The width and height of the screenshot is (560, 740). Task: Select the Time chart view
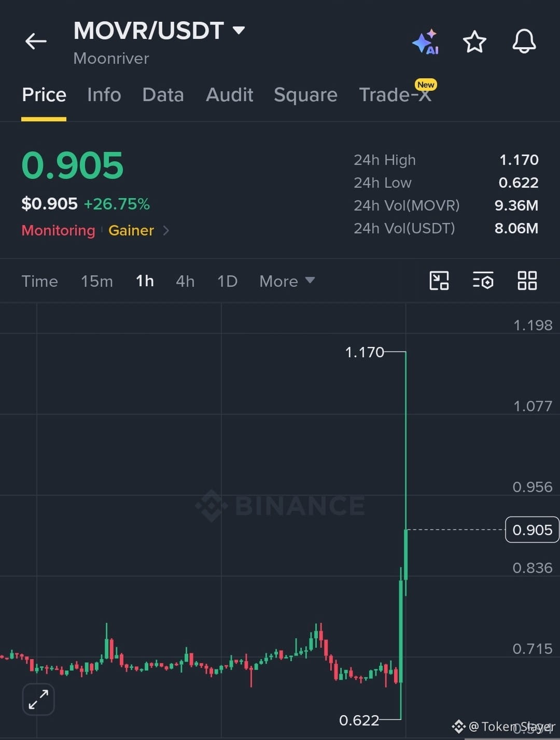[40, 281]
